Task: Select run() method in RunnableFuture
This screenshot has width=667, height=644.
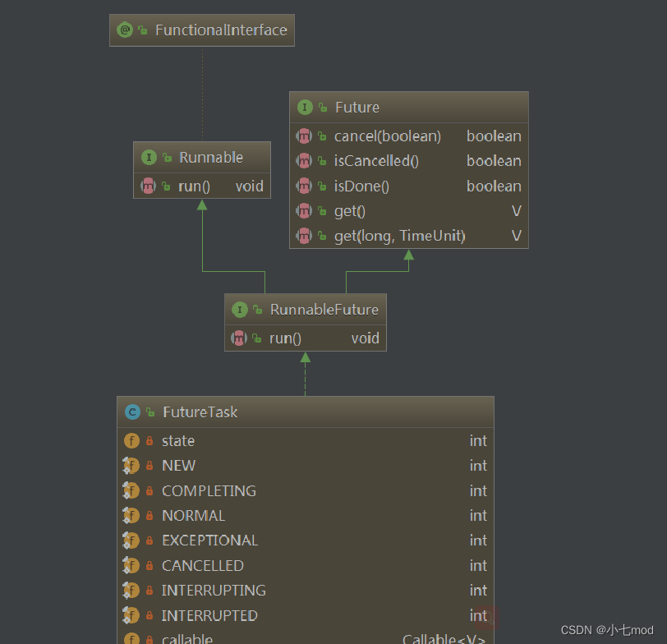Action: point(306,338)
